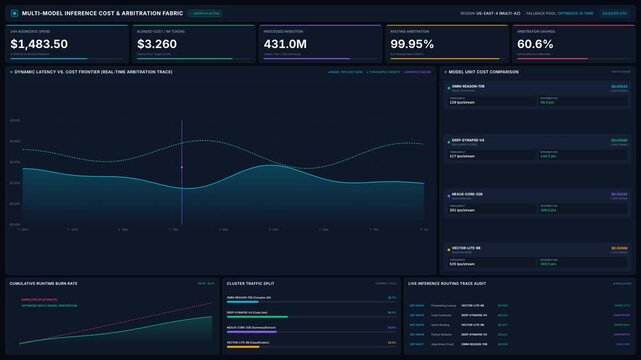641x360 pixels.
Task: Click the OMNI-REASON-70B unit price in blue
Action: point(619,87)
